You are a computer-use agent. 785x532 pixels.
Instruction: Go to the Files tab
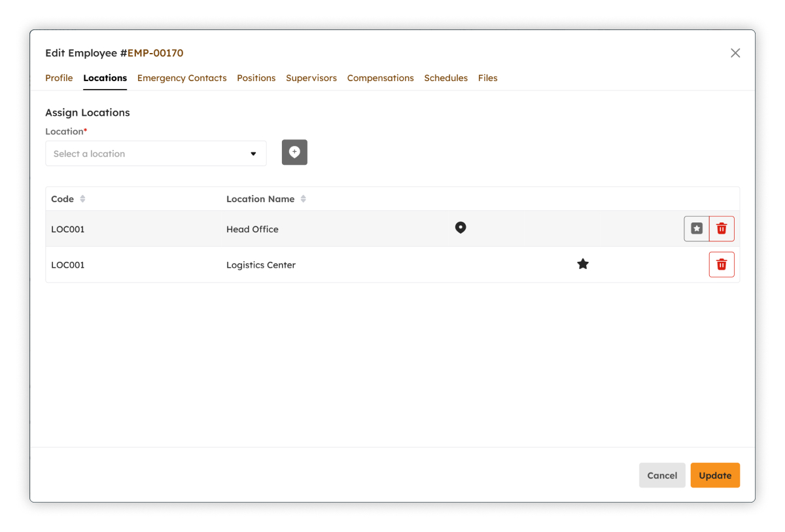pos(488,78)
